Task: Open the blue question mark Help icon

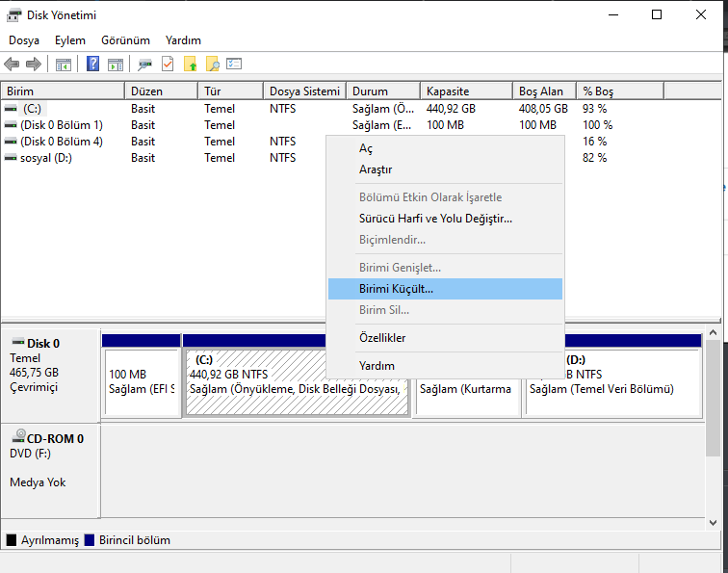Action: pos(92,64)
